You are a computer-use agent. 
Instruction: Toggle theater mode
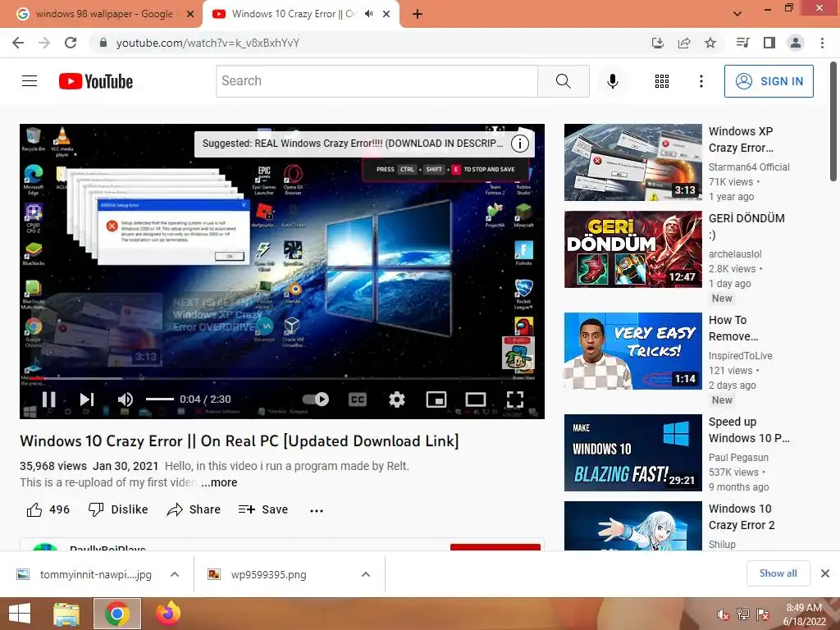[476, 399]
